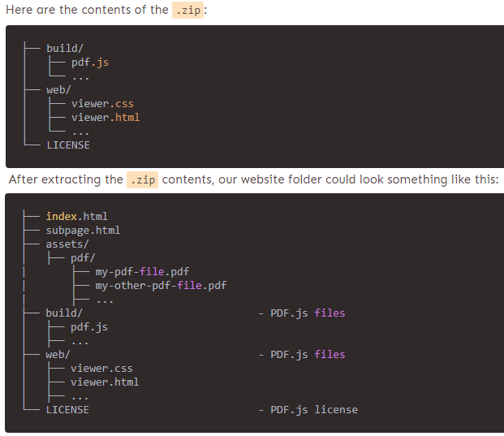Click the web/ folder in the zip contents tree

58,90
